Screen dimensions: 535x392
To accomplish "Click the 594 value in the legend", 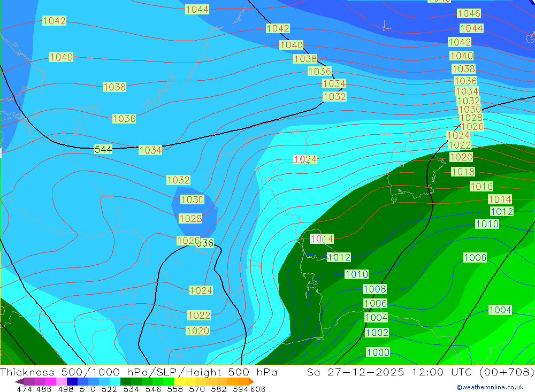I will coord(241,389).
